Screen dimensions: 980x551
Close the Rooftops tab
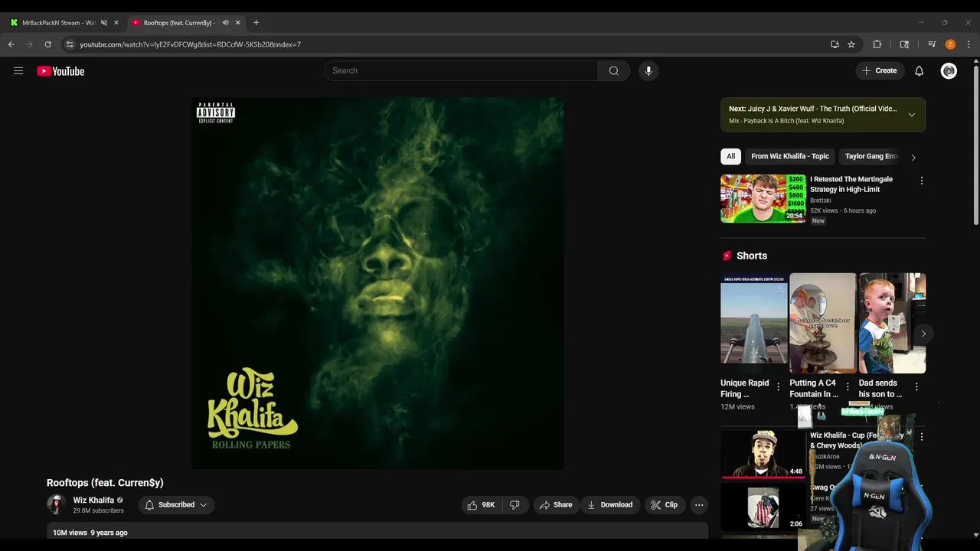click(237, 22)
